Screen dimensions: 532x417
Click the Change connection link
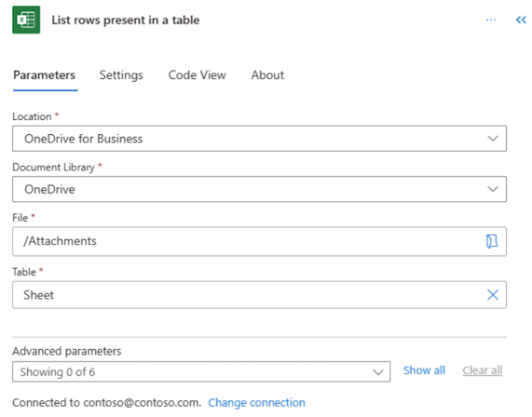(x=256, y=402)
